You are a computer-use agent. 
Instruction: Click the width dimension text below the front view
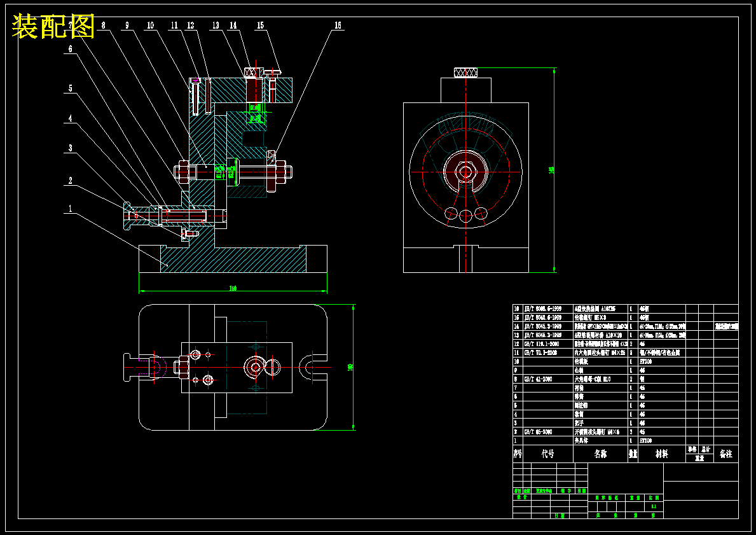tap(233, 288)
